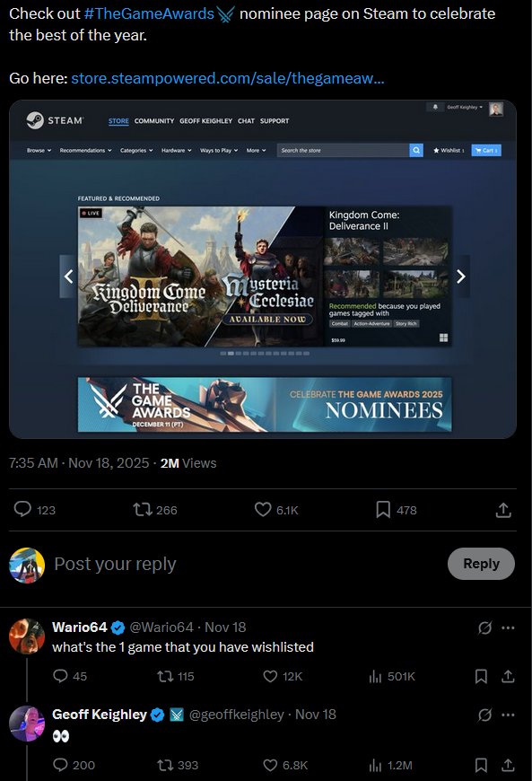
Task: Share the main post via upload icon
Action: pos(503,510)
